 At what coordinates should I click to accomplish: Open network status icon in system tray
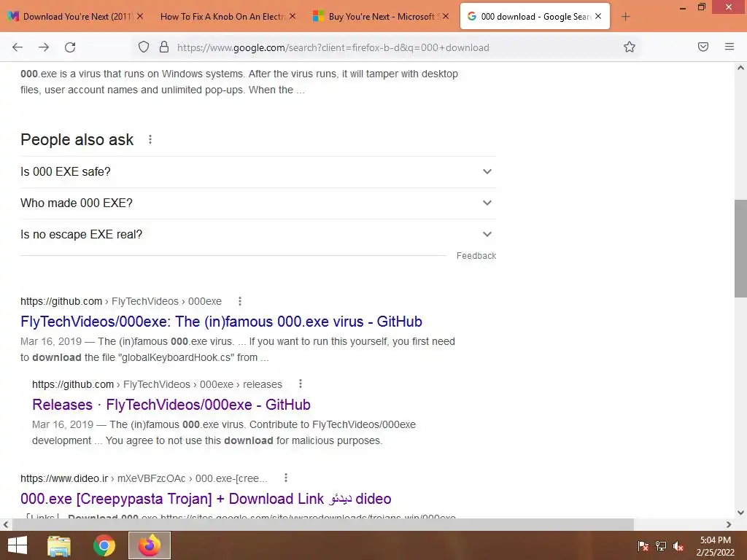[x=661, y=546]
